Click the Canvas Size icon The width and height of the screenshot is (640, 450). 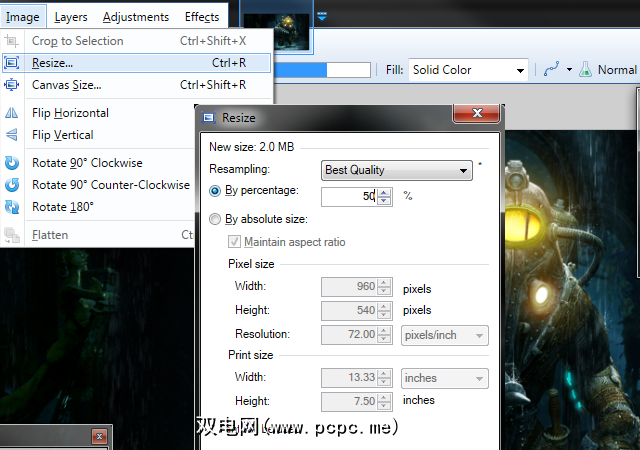click(11, 85)
